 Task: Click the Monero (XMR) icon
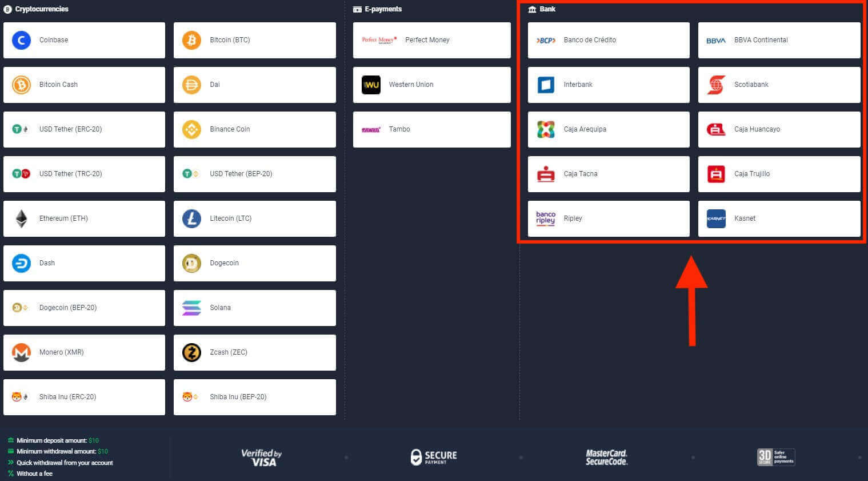pos(21,352)
